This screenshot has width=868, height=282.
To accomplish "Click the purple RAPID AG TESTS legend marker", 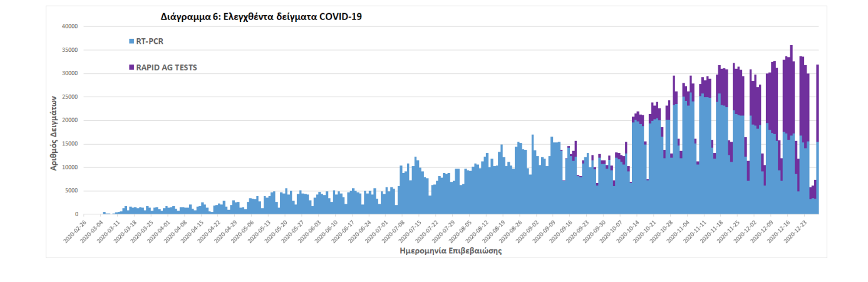I will tap(131, 67).
